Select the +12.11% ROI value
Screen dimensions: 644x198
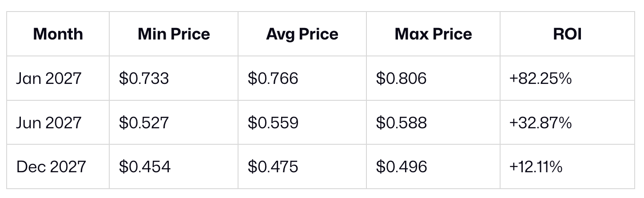point(536,167)
